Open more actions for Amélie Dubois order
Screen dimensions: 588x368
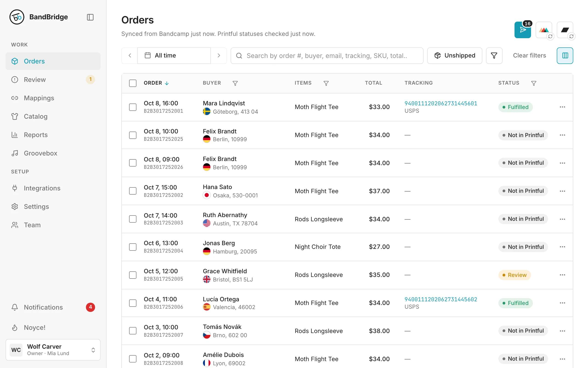coord(562,359)
